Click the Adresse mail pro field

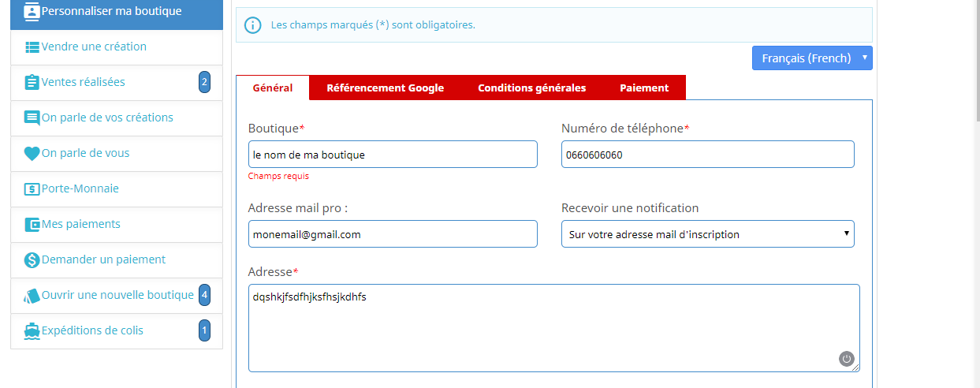pos(393,234)
